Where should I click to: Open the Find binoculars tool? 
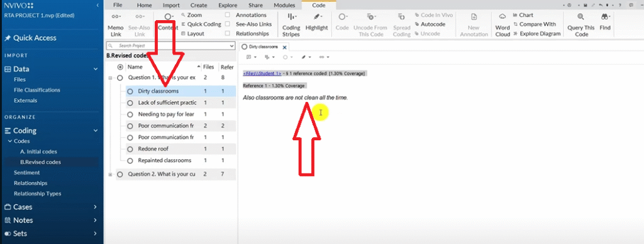pos(605,22)
